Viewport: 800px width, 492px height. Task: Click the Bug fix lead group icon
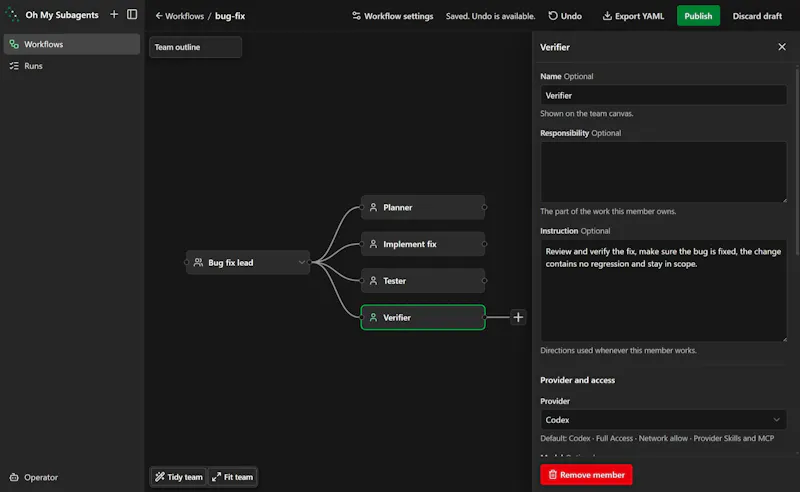(x=198, y=262)
